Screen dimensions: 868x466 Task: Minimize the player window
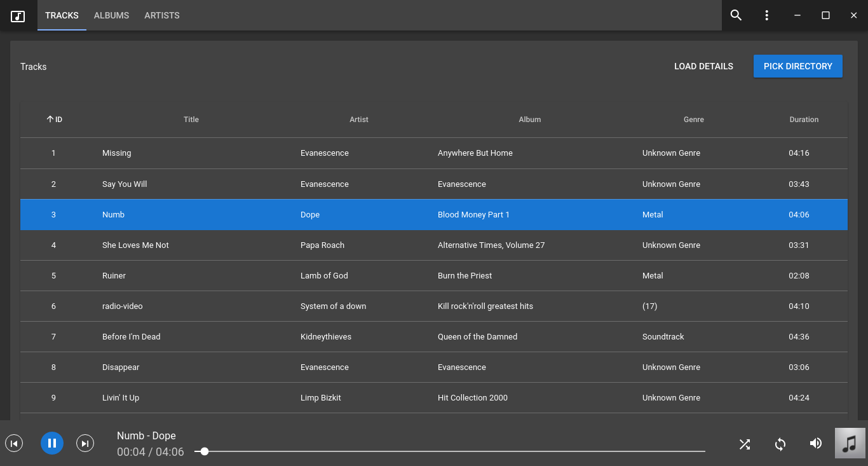coord(797,15)
